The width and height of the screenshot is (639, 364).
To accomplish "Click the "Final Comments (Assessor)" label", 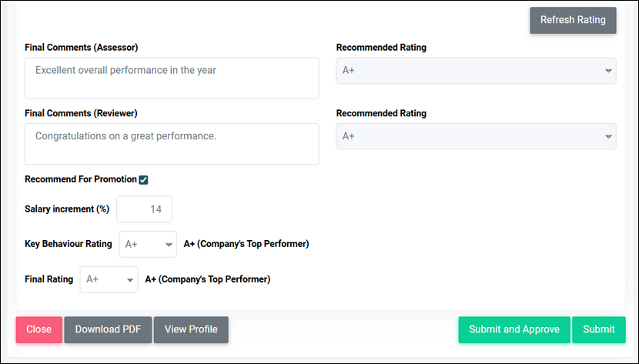I will coord(81,48).
